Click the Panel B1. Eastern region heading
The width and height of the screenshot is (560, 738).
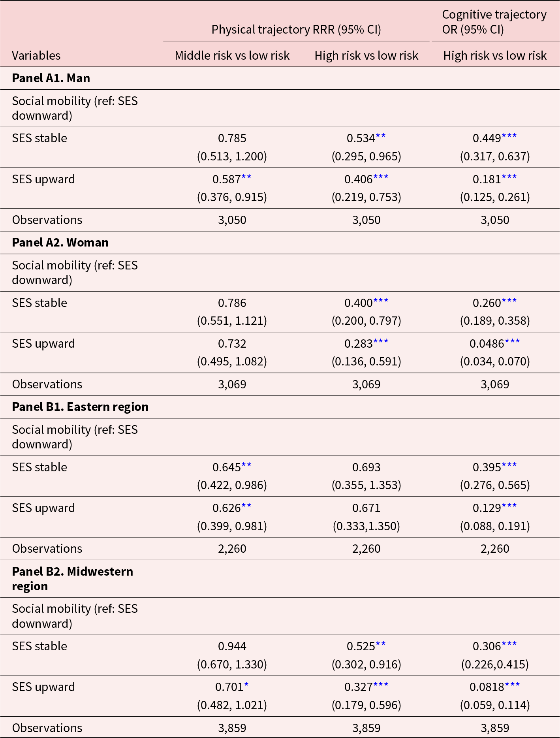click(x=80, y=407)
